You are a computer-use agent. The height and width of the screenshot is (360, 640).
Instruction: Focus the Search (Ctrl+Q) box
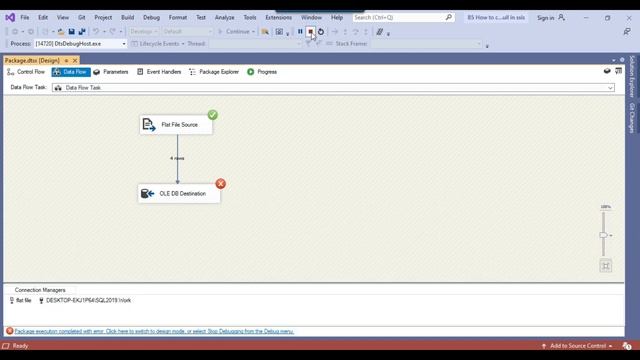coord(403,18)
